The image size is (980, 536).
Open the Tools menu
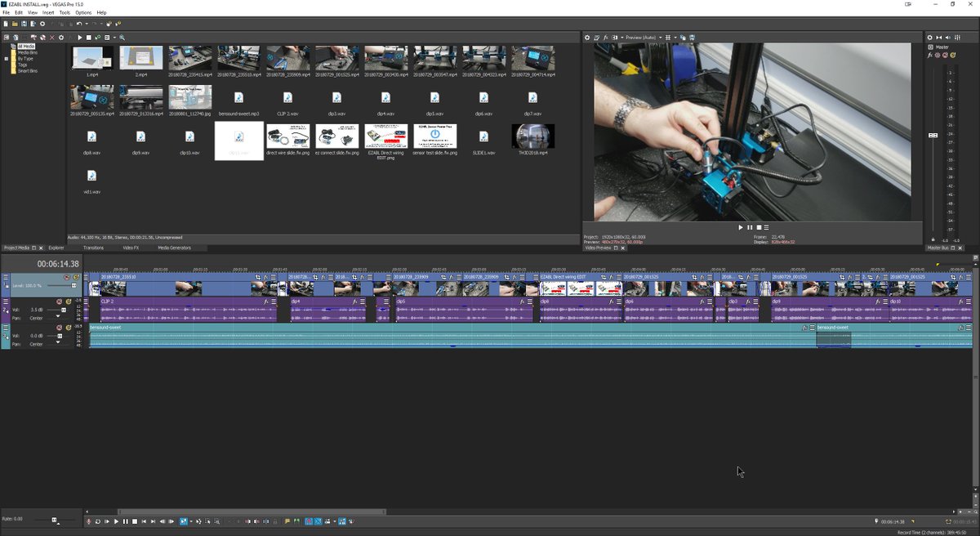tap(65, 12)
